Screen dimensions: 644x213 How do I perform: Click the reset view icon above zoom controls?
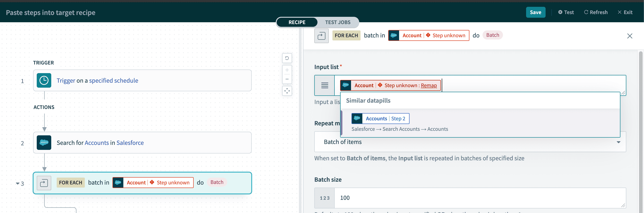pos(287,58)
